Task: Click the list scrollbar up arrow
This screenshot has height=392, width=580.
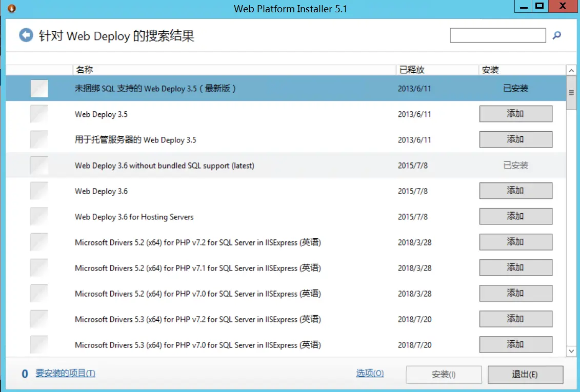Action: coord(571,71)
